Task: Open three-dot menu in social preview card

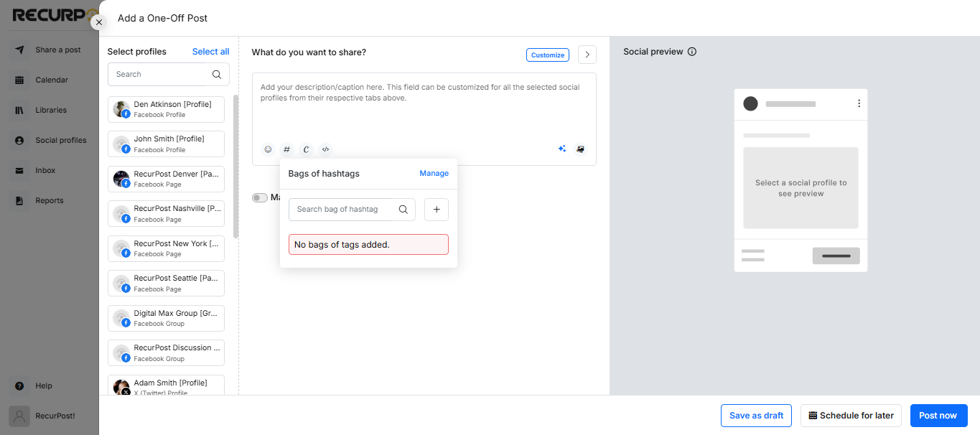Action: pos(859,103)
